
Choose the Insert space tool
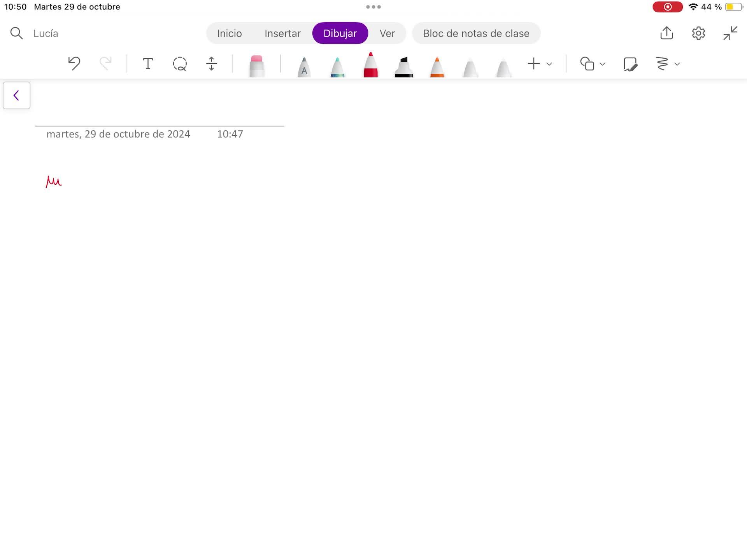click(x=211, y=63)
